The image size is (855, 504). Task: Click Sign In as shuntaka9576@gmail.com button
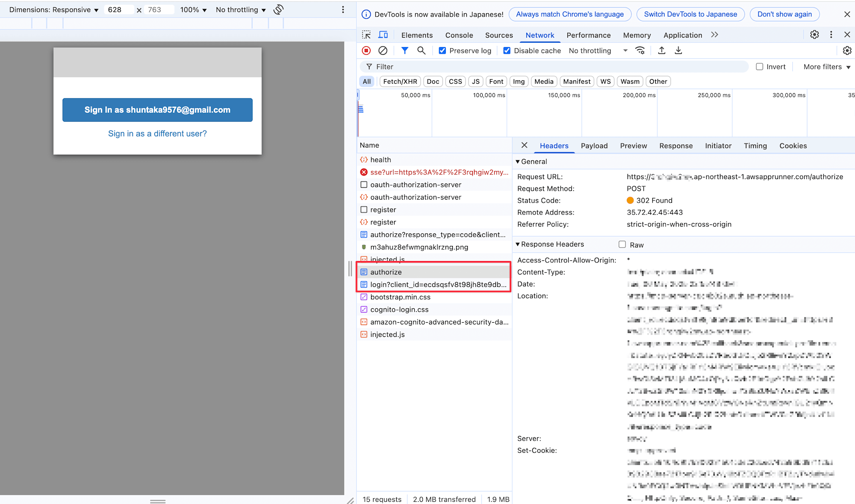pyautogui.click(x=157, y=110)
